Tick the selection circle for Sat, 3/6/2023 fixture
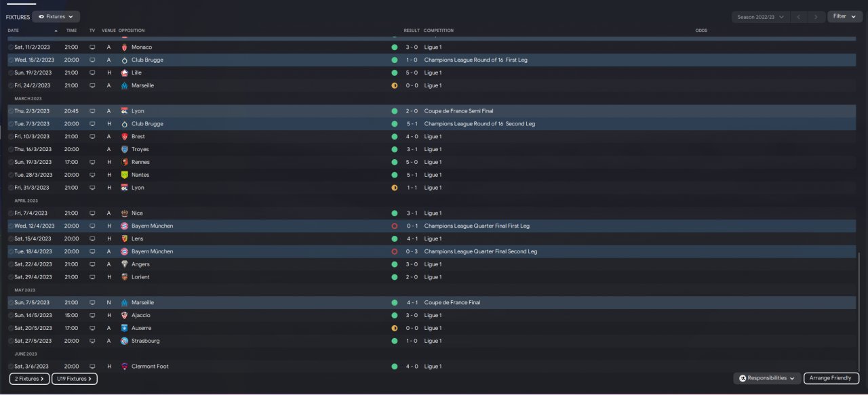868x395 pixels. click(11, 367)
